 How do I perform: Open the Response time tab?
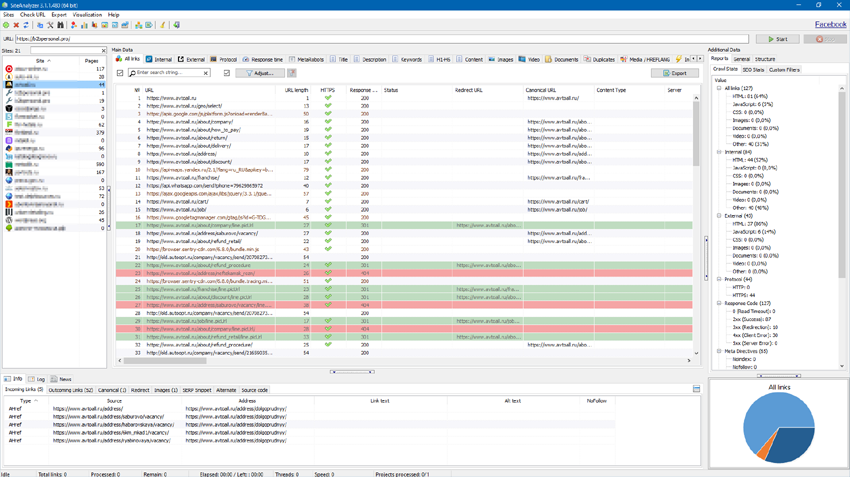pyautogui.click(x=263, y=59)
